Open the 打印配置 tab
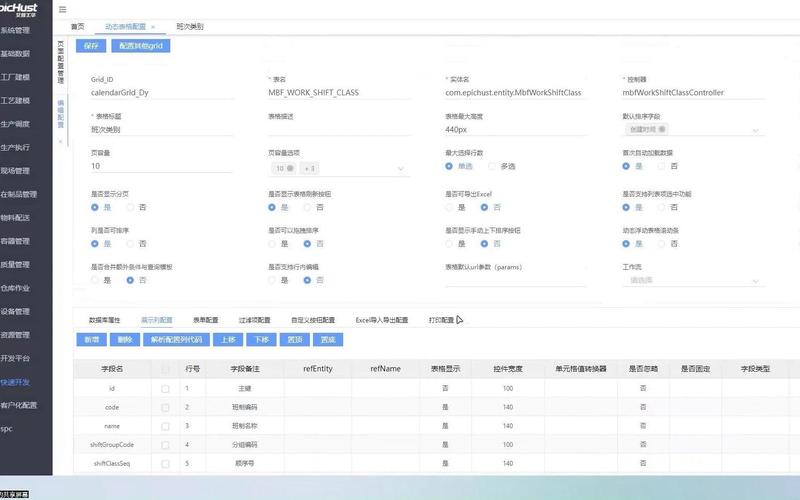The image size is (800, 500). point(441,320)
